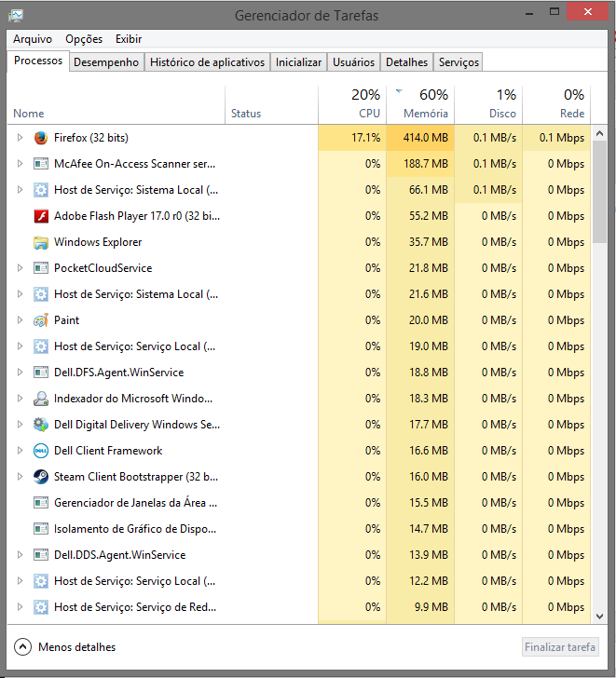Click the Steam Client Bootstrapper icon

[x=41, y=477]
